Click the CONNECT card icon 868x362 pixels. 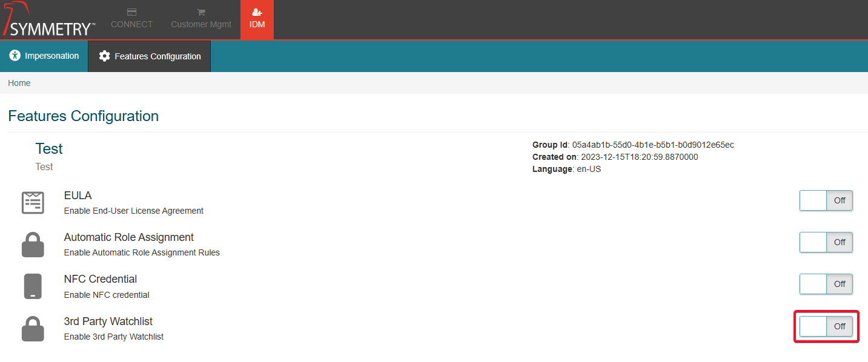(131, 12)
